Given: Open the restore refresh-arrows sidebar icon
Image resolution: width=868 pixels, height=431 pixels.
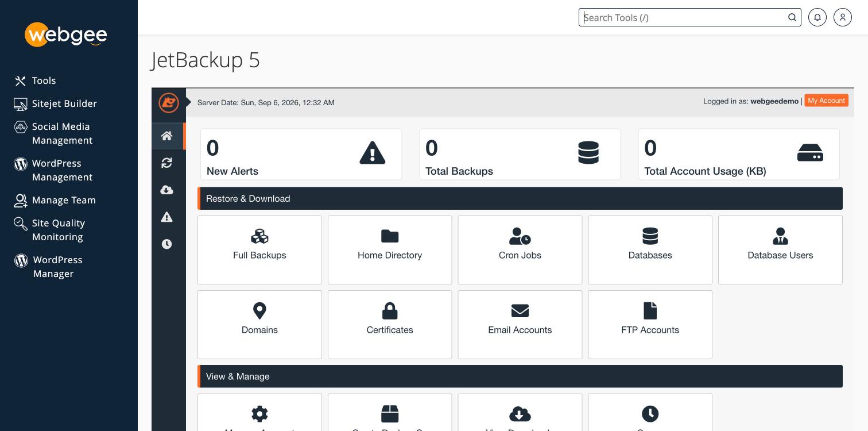Looking at the screenshot, I should tap(167, 163).
